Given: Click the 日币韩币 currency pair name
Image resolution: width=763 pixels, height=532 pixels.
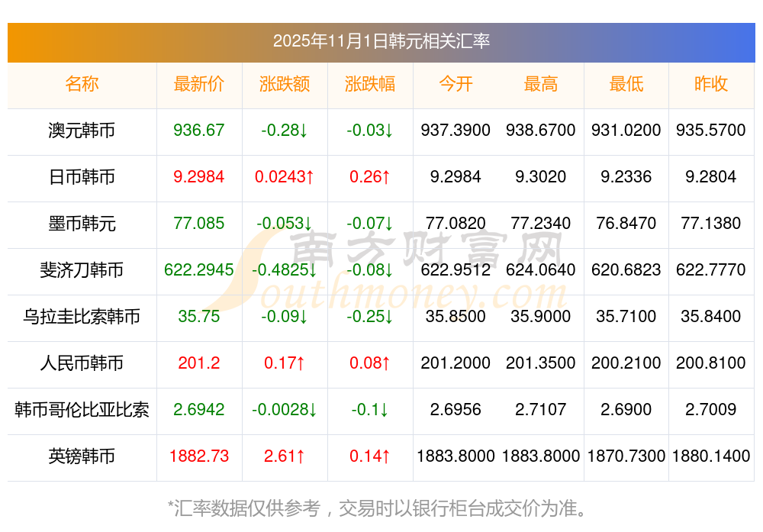Looking at the screenshot, I should pos(82,177).
